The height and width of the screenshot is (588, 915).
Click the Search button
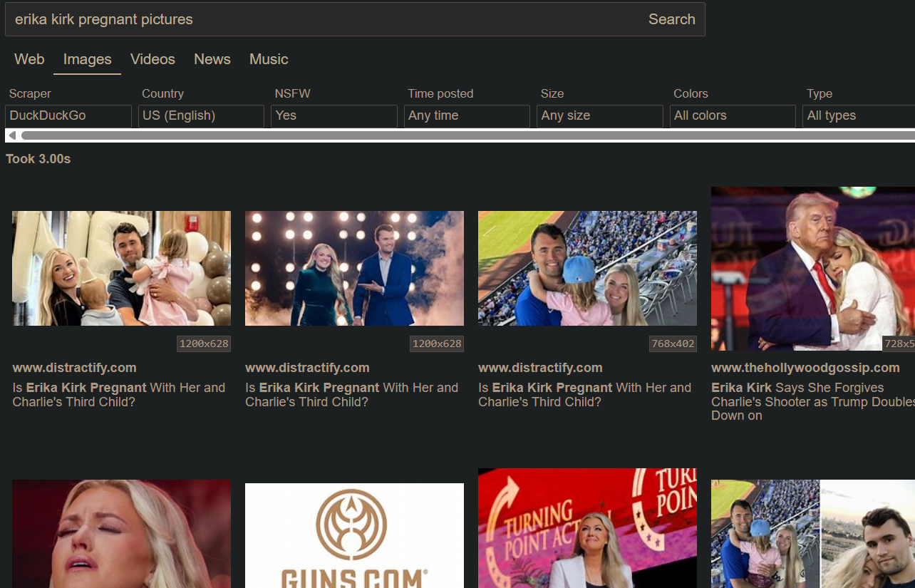pyautogui.click(x=671, y=19)
